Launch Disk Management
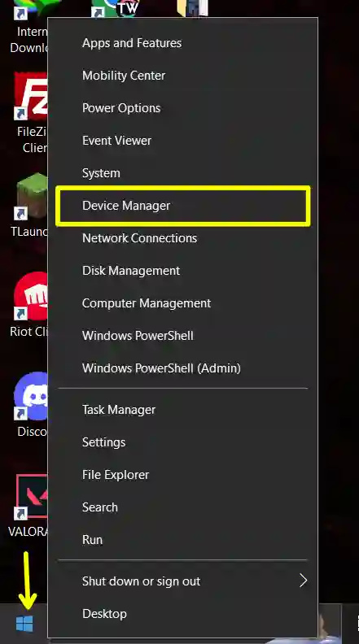The image size is (359, 644). [x=182, y=271]
